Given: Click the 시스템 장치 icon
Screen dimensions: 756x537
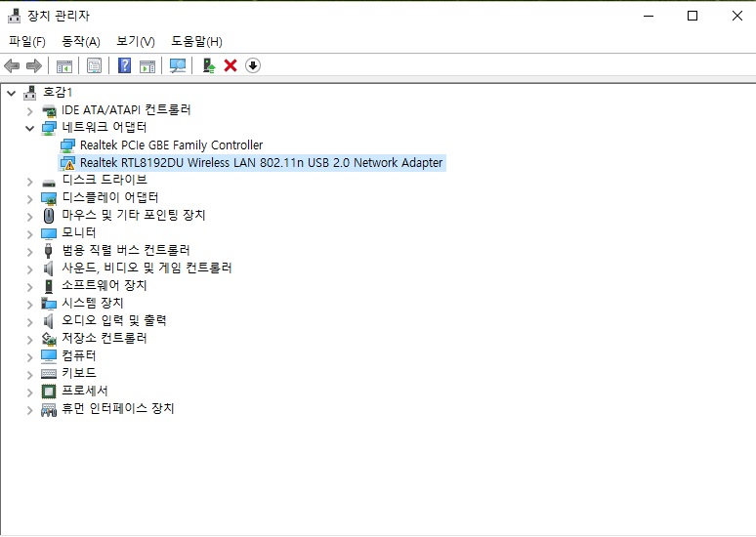Looking at the screenshot, I should pyautogui.click(x=49, y=304).
